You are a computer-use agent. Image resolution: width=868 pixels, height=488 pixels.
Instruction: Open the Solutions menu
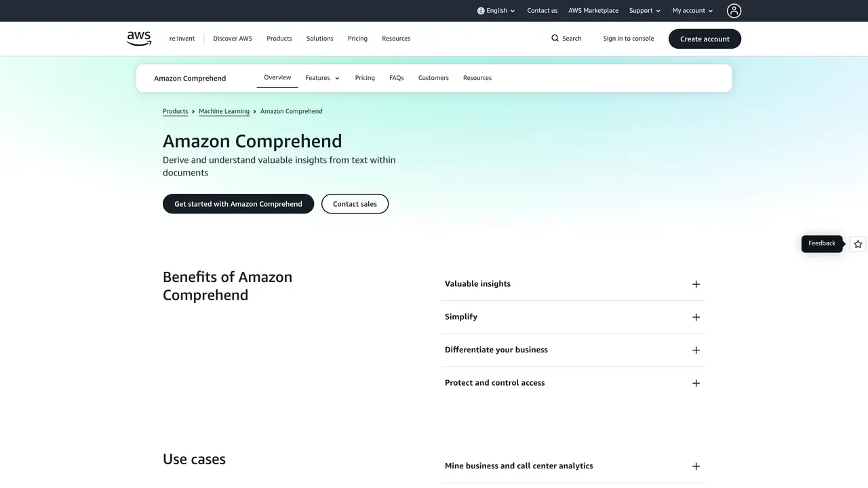(320, 39)
